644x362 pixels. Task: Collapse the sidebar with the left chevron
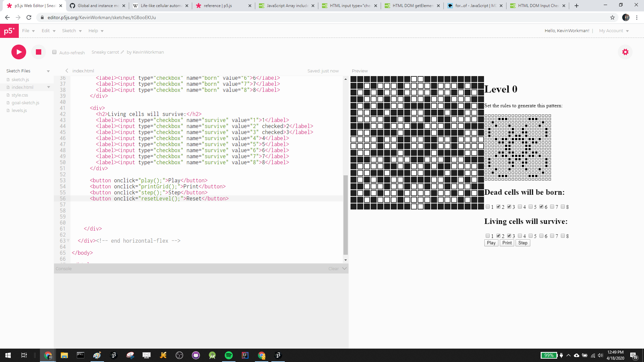pyautogui.click(x=67, y=71)
